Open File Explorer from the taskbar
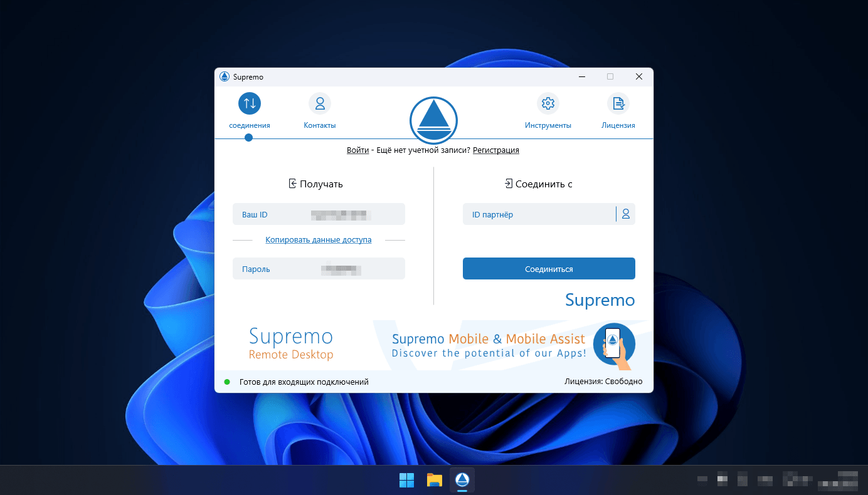Viewport: 868px width, 495px height. 434,480
